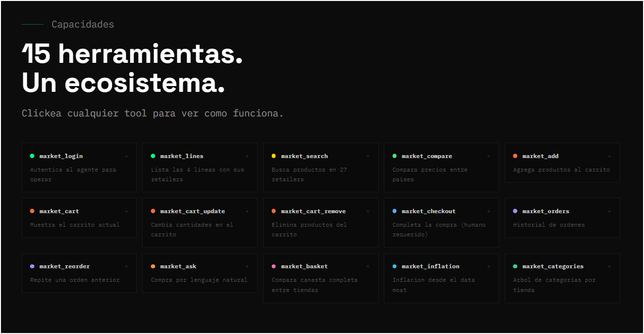Image resolution: width=644 pixels, height=334 pixels.
Task: Expand the market_inflation card plus sign
Action: (x=489, y=266)
